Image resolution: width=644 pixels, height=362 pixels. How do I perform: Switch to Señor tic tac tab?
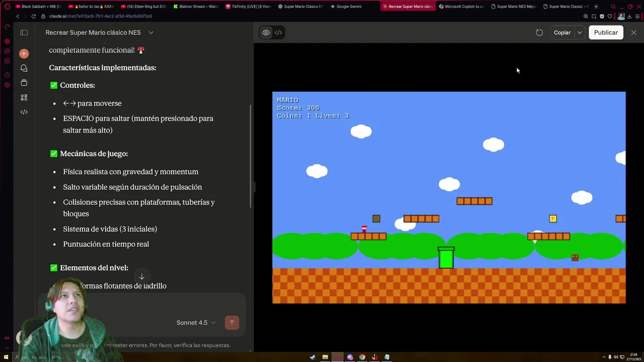coord(91,7)
